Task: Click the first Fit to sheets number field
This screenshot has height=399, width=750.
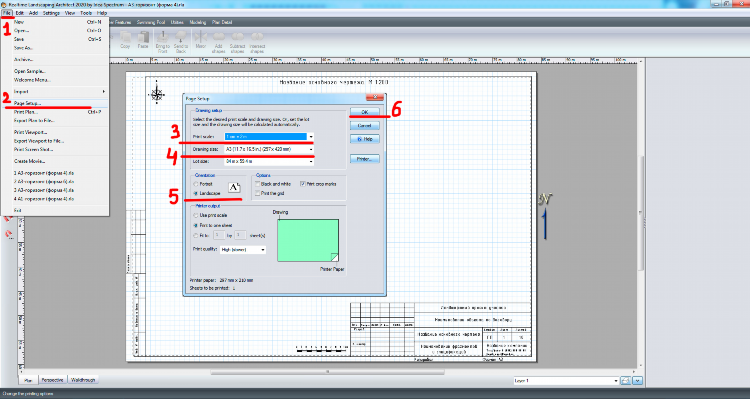Action: click(x=219, y=235)
